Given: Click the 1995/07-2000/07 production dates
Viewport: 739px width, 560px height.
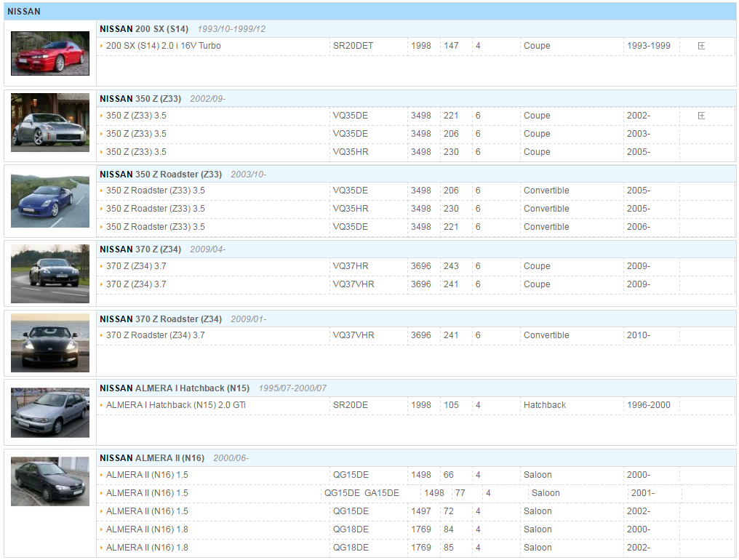Looking at the screenshot, I should pos(292,389).
